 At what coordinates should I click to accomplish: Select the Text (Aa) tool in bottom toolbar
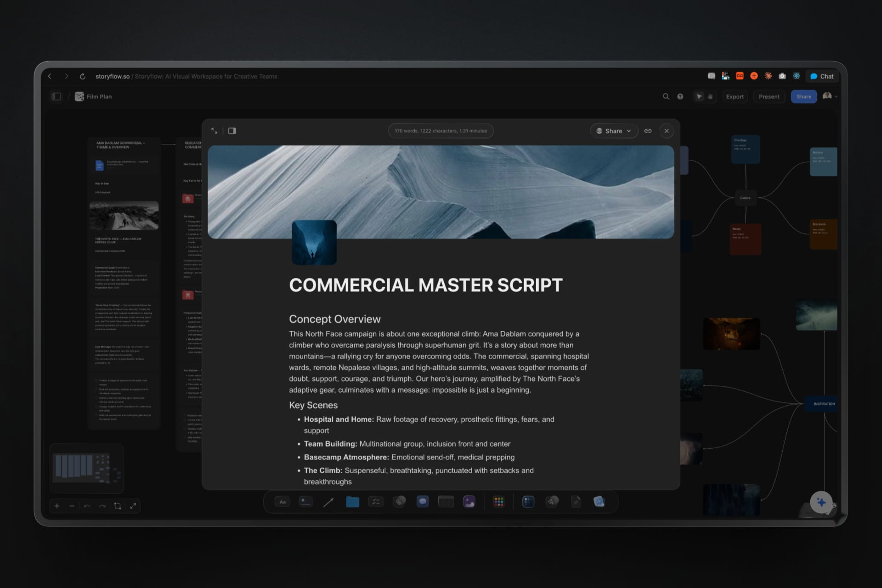coord(283,502)
